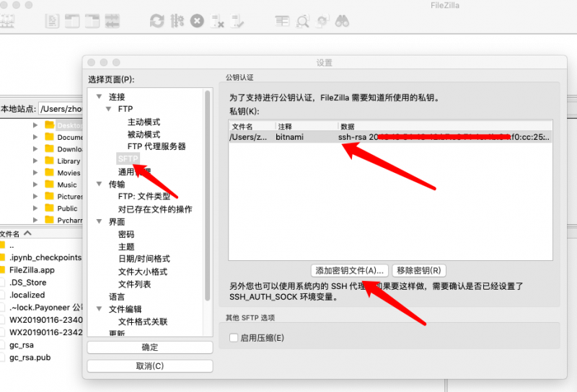Click the 本地站点 path field
The width and height of the screenshot is (577, 392).
(x=61, y=109)
